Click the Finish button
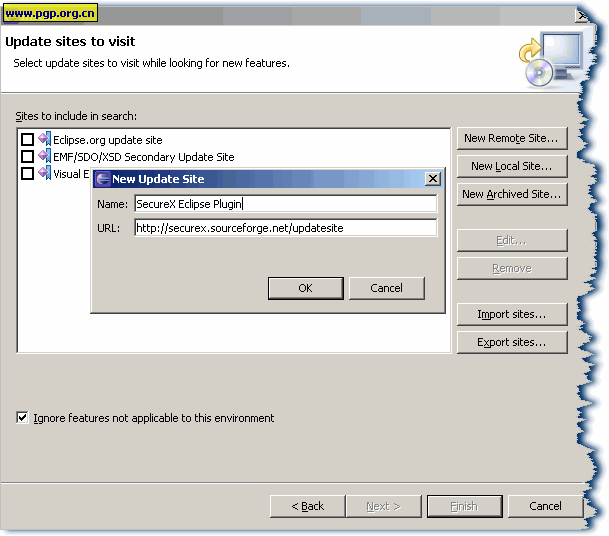 [x=465, y=506]
